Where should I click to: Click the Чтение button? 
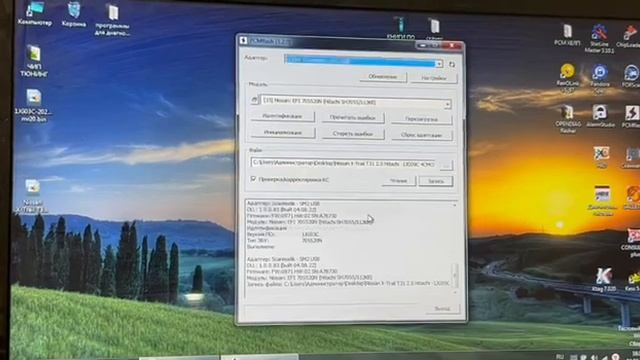point(398,180)
